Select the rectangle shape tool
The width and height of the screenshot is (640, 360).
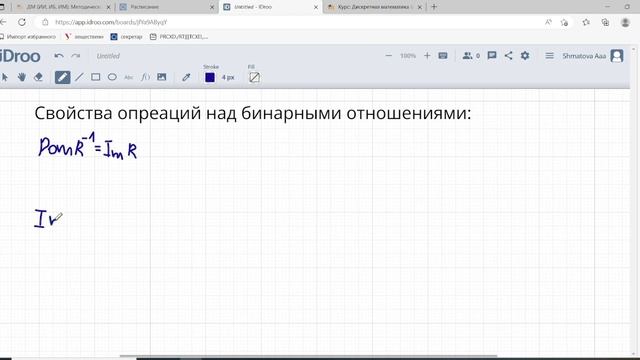click(96, 77)
